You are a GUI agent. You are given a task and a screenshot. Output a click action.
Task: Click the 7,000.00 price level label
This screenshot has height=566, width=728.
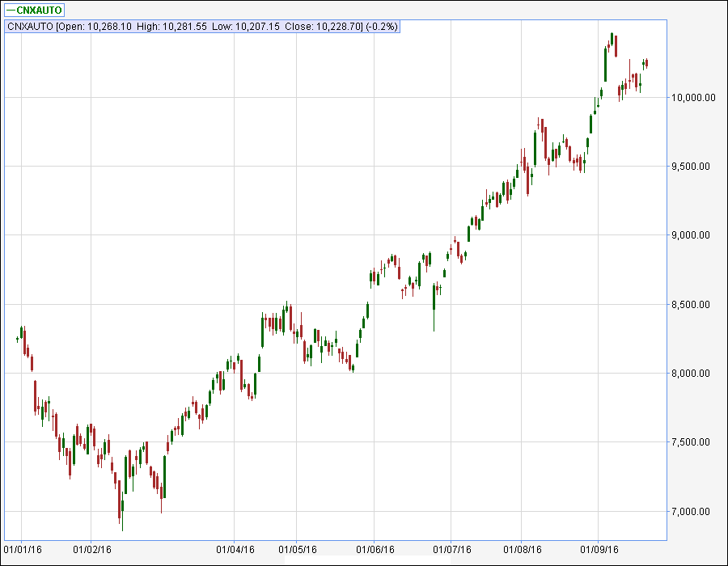point(692,509)
